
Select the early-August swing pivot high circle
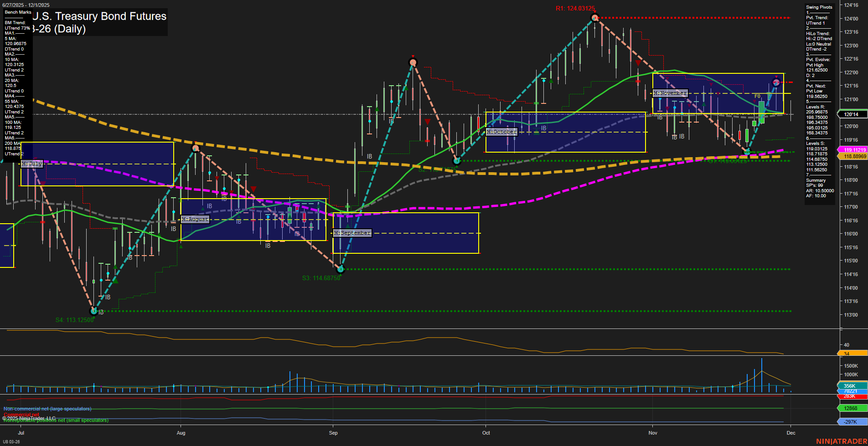(x=196, y=148)
